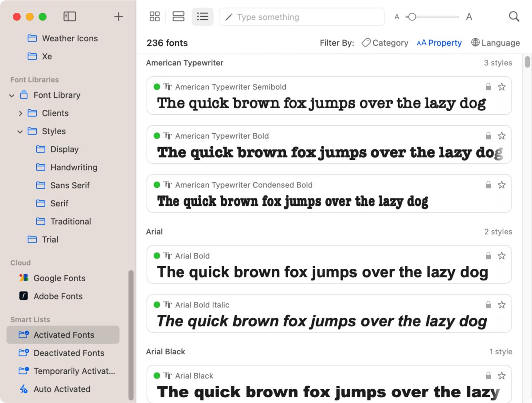The width and height of the screenshot is (532, 403).
Task: Select the American Typewriter Semibold preview sentence
Action: (x=321, y=103)
